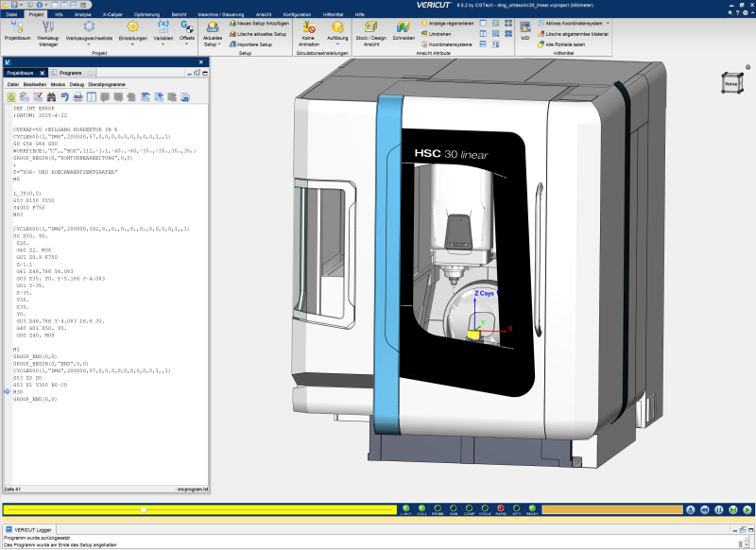Viewport: 756px width, 550px height.
Task: Toggle the READY status indicator
Action: 532,509
